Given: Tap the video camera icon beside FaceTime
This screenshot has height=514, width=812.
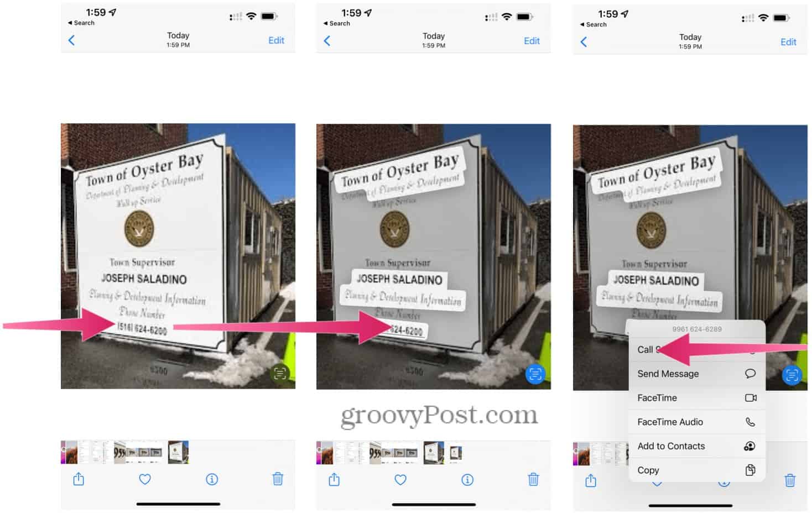Looking at the screenshot, I should coord(751,398).
